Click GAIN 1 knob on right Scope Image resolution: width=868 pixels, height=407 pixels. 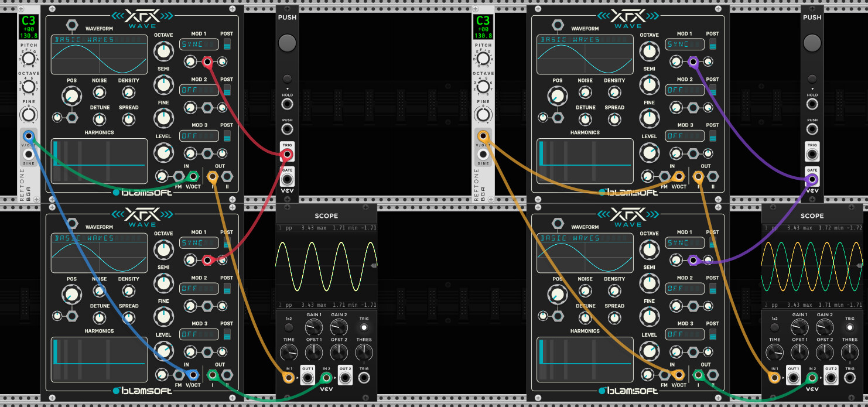[x=799, y=327]
